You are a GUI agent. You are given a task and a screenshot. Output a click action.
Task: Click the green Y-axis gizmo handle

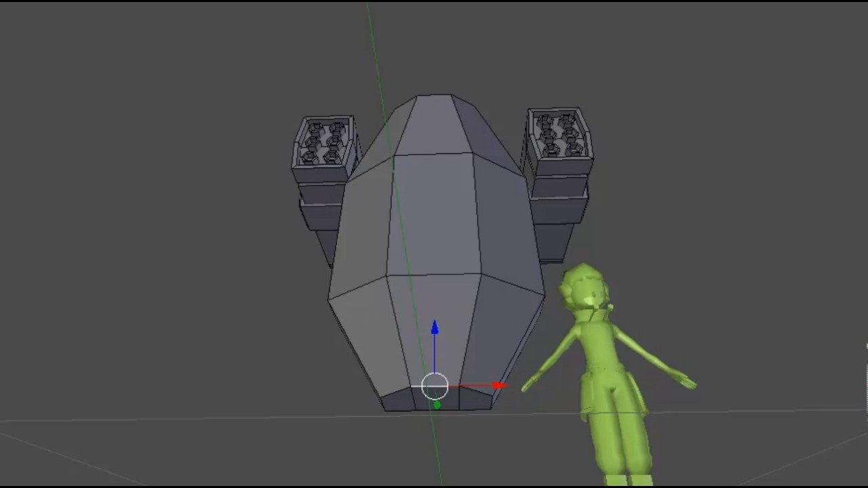pyautogui.click(x=437, y=405)
